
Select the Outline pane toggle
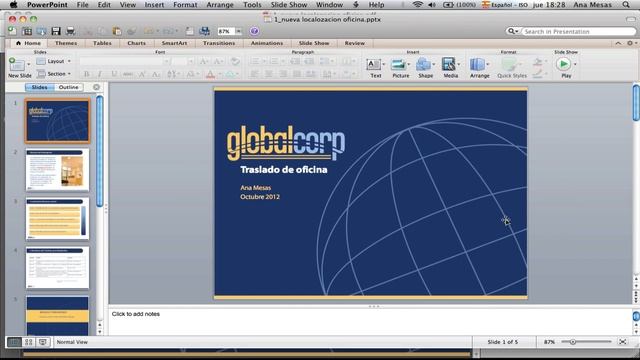68,87
